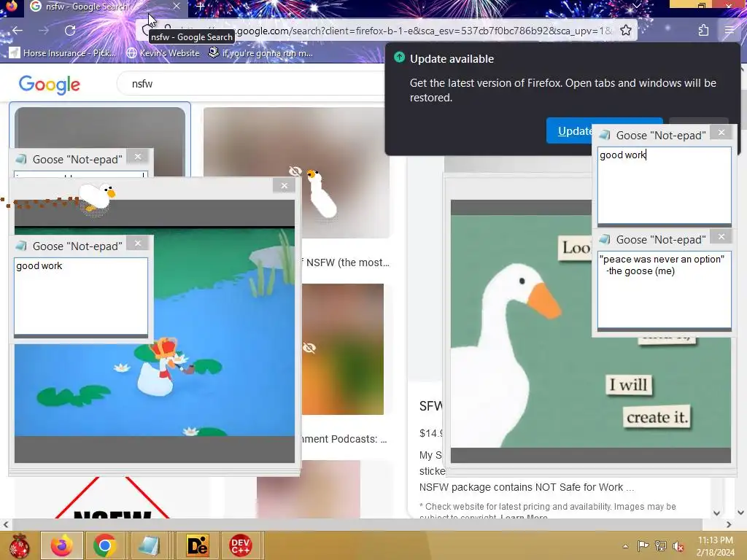Open the network status tray icon
747x560 pixels.
pos(661,546)
